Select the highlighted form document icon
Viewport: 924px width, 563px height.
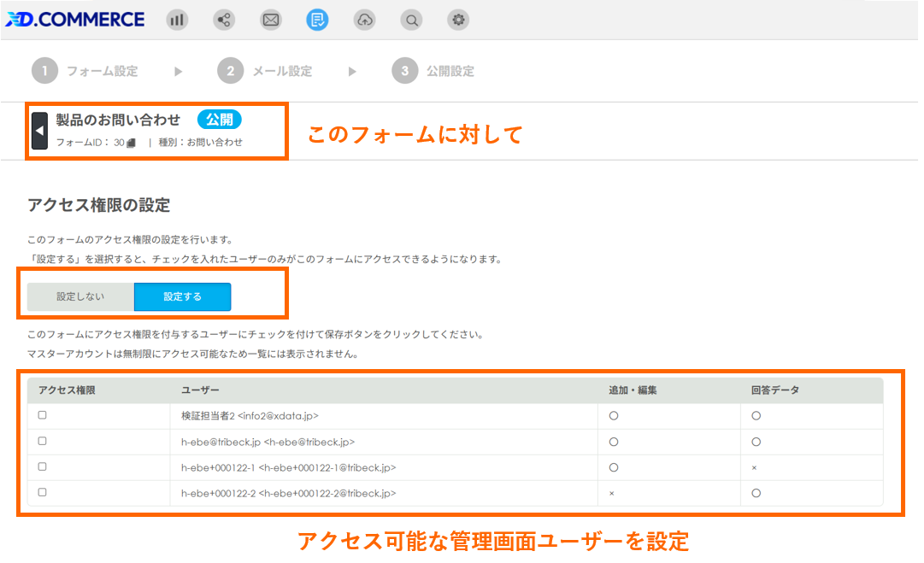coord(317,20)
